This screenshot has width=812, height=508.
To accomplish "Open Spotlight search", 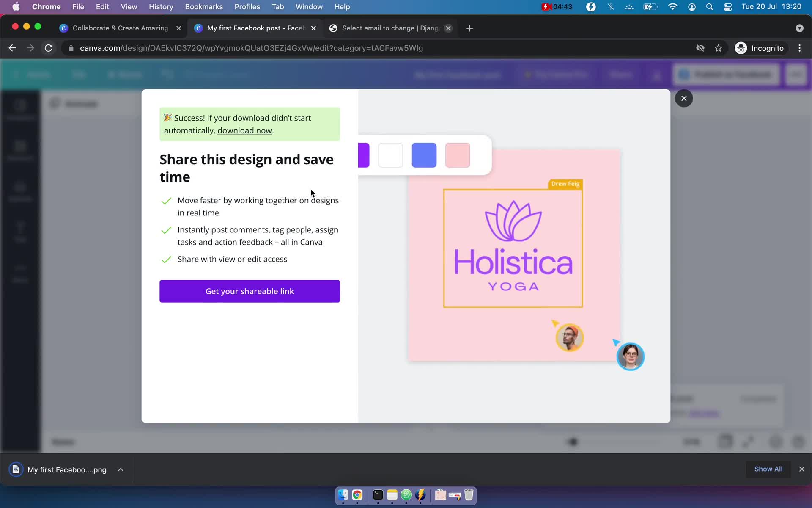I will point(710,6).
